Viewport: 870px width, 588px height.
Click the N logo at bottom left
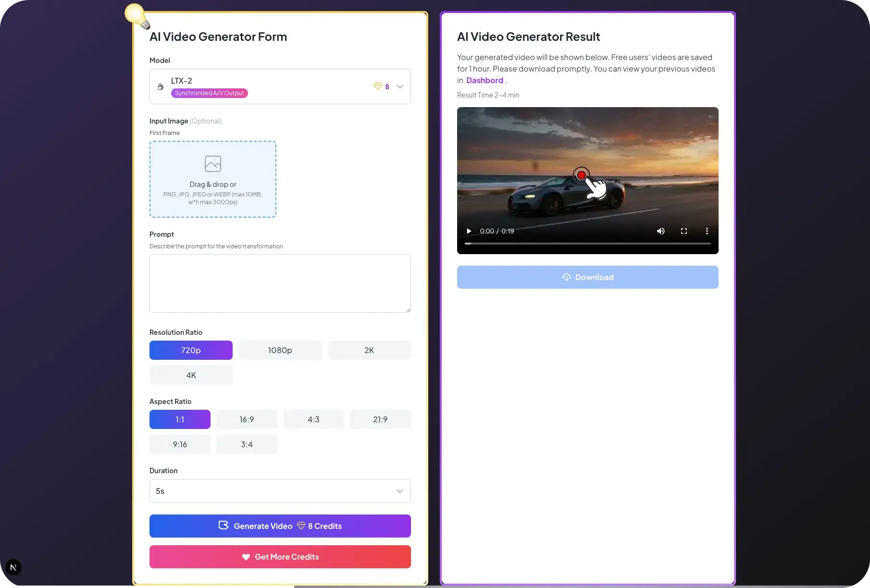[x=13, y=567]
